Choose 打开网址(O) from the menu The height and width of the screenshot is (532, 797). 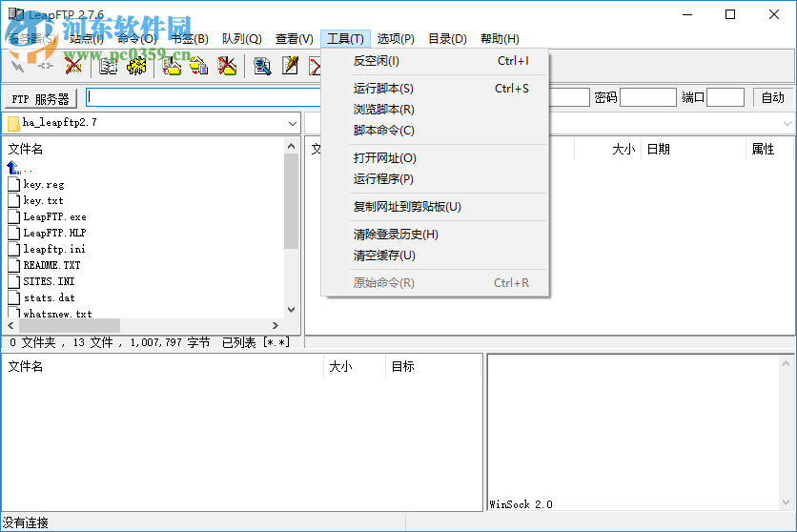point(435,158)
